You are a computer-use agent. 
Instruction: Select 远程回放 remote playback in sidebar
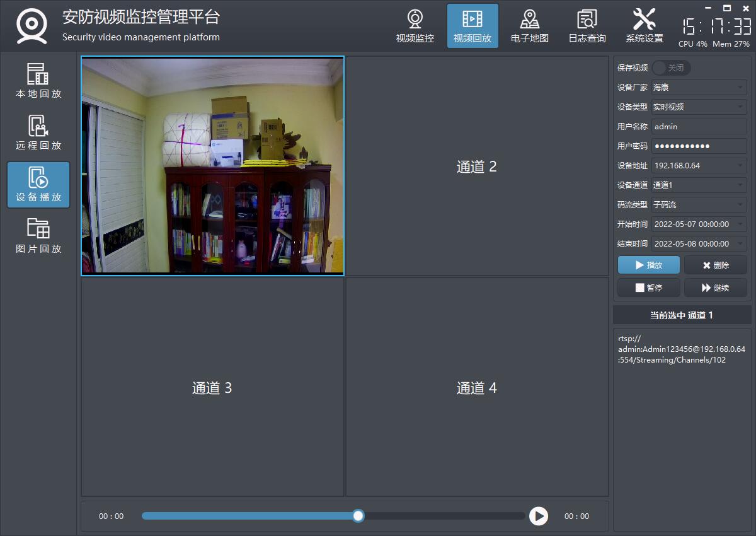coord(38,133)
